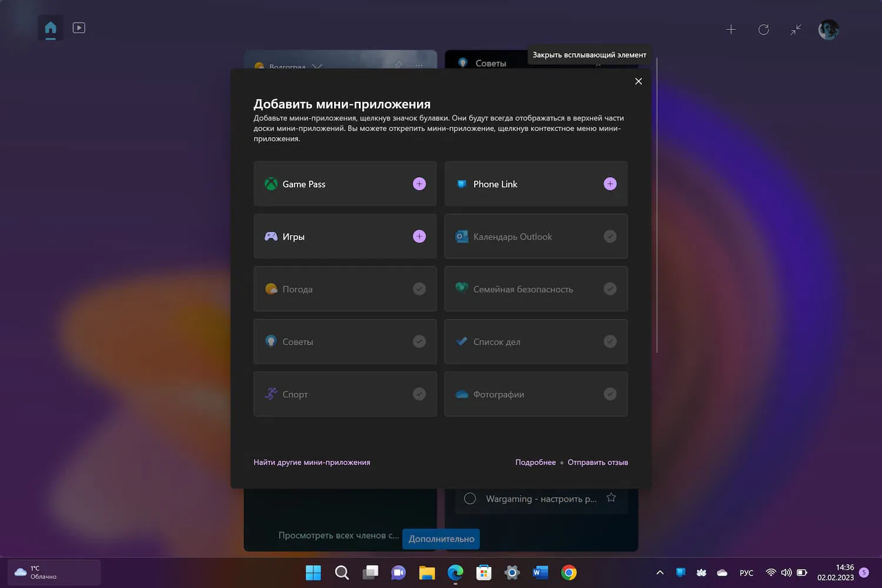Click the Семейная безопасность pinned checkmark

(x=610, y=289)
